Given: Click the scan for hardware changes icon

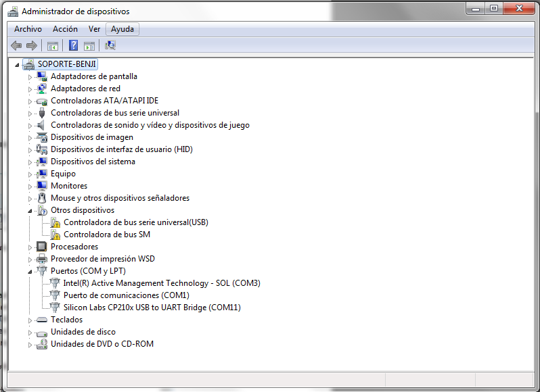Looking at the screenshot, I should coord(110,45).
